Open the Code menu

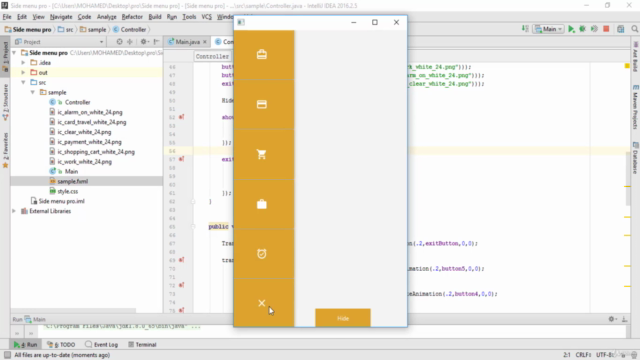(84, 17)
